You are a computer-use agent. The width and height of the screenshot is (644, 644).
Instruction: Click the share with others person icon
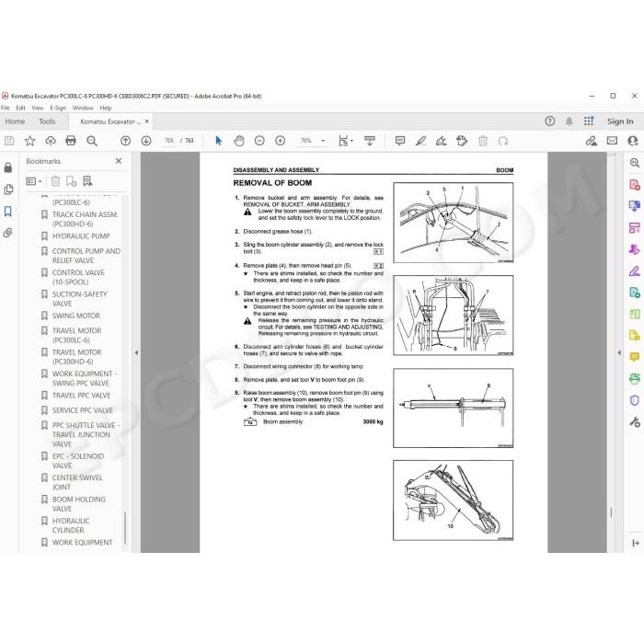point(633,141)
